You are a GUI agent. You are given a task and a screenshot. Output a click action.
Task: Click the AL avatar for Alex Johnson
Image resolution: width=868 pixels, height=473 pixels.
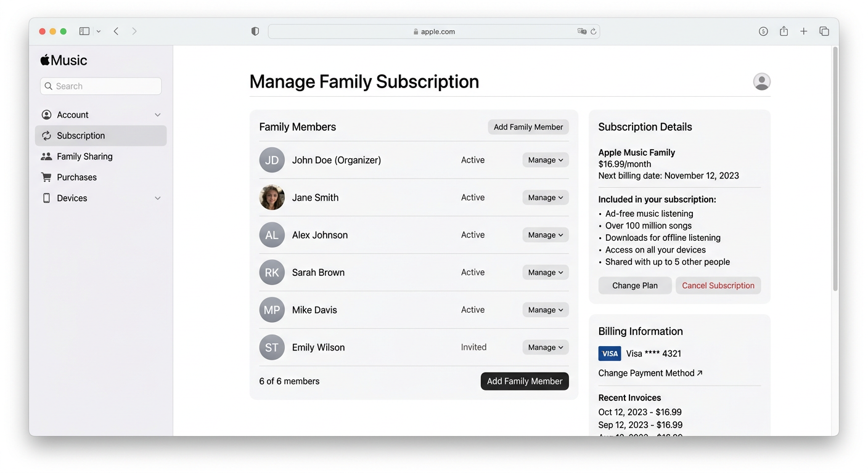[x=272, y=235]
